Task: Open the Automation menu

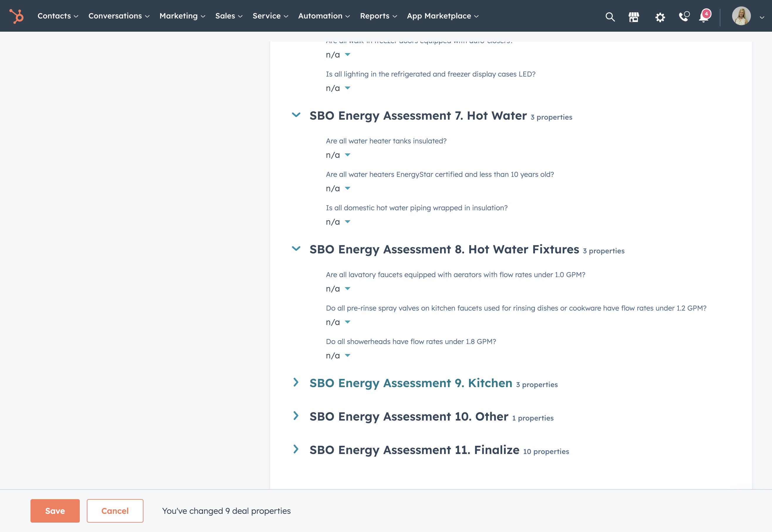Action: 324,16
